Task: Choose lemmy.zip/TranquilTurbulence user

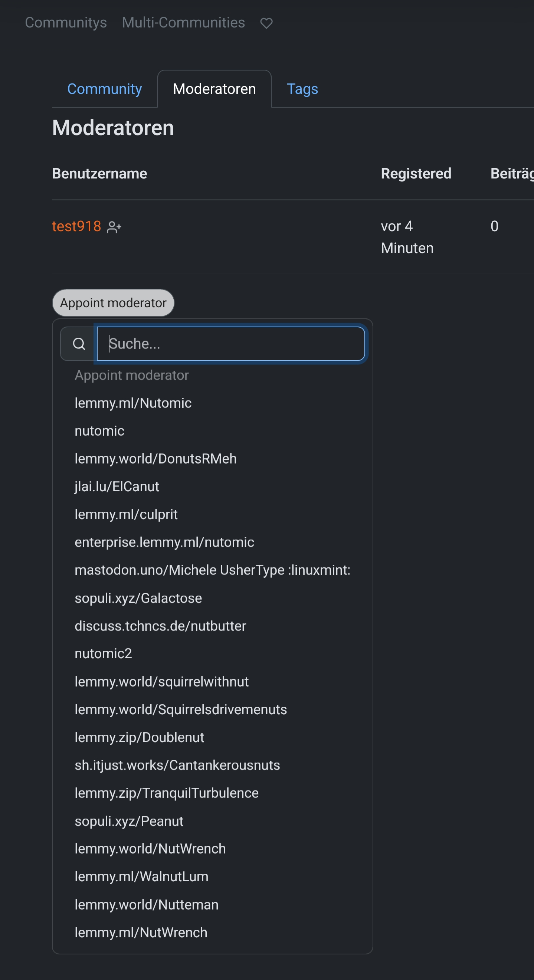Action: tap(167, 793)
